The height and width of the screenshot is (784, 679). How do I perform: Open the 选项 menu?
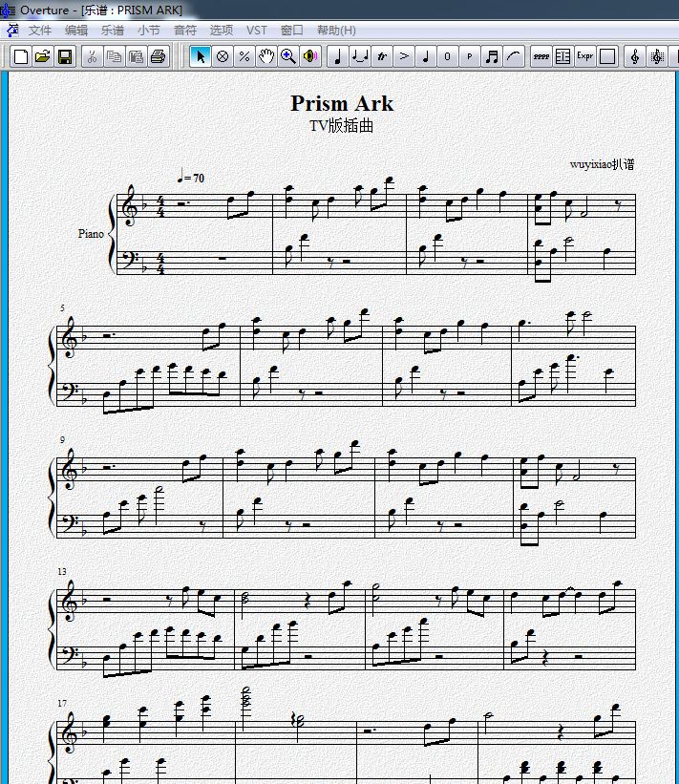click(221, 31)
